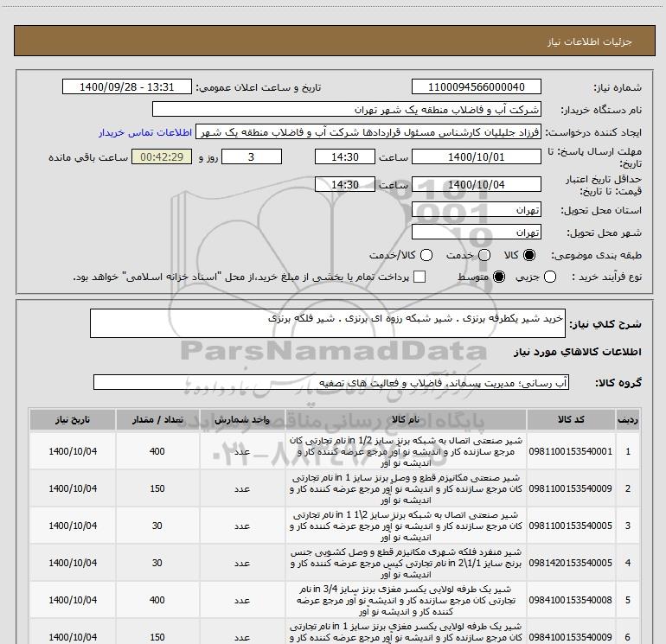This screenshot has height=644, width=666.
Task: Click the واحد شمارش column header
Action: 242,419
